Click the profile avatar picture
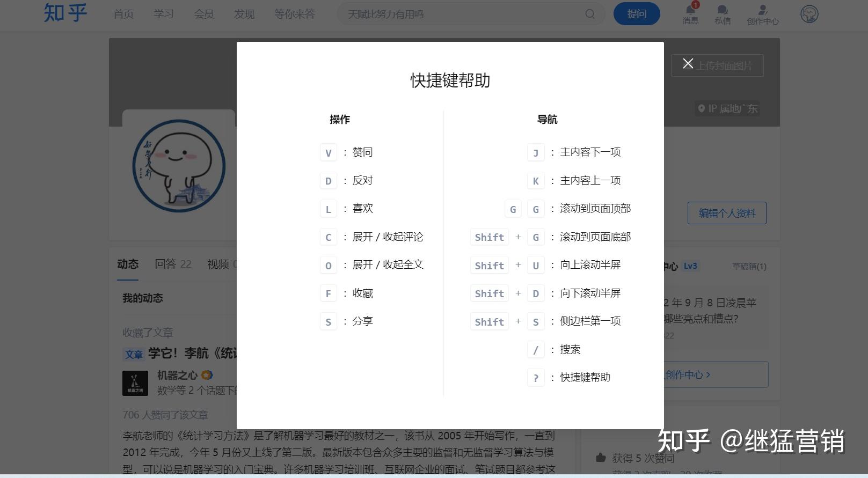This screenshot has width=868, height=478. (179, 166)
